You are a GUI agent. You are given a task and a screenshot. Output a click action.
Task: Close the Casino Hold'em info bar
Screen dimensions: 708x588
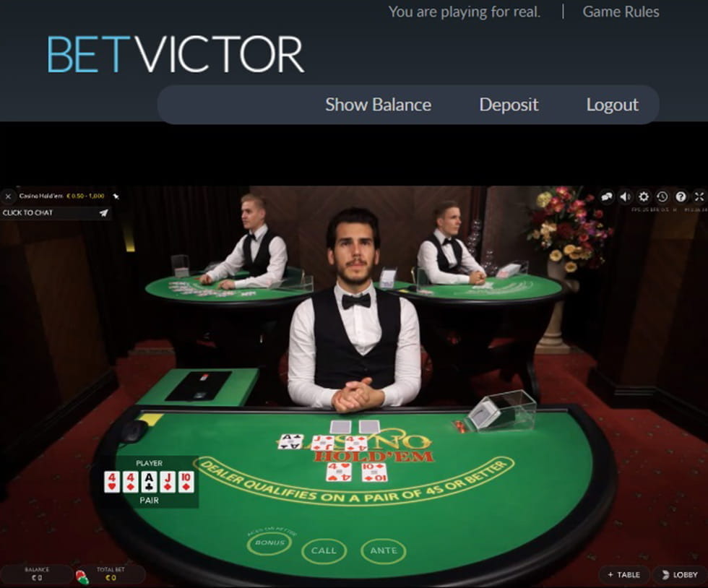tap(8, 196)
